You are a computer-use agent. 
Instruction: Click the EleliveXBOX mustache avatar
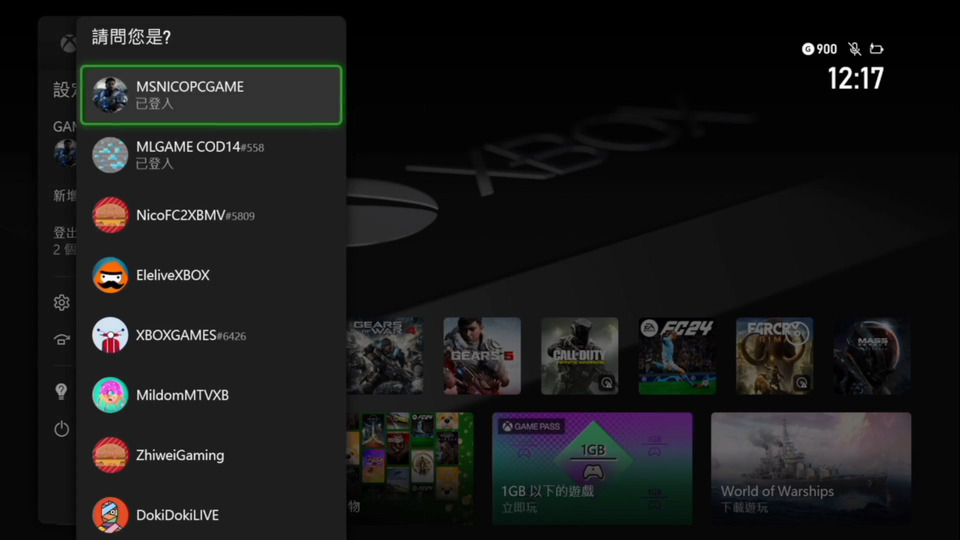point(110,275)
